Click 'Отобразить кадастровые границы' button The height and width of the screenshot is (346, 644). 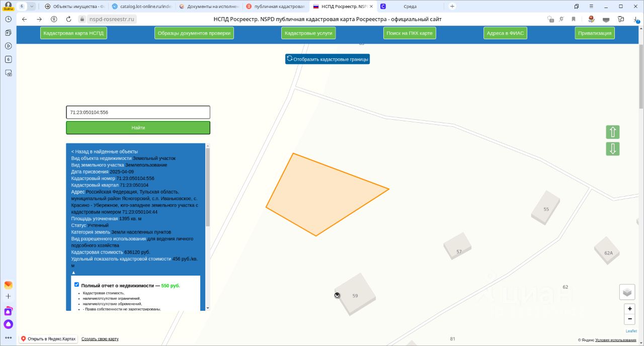pyautogui.click(x=328, y=59)
